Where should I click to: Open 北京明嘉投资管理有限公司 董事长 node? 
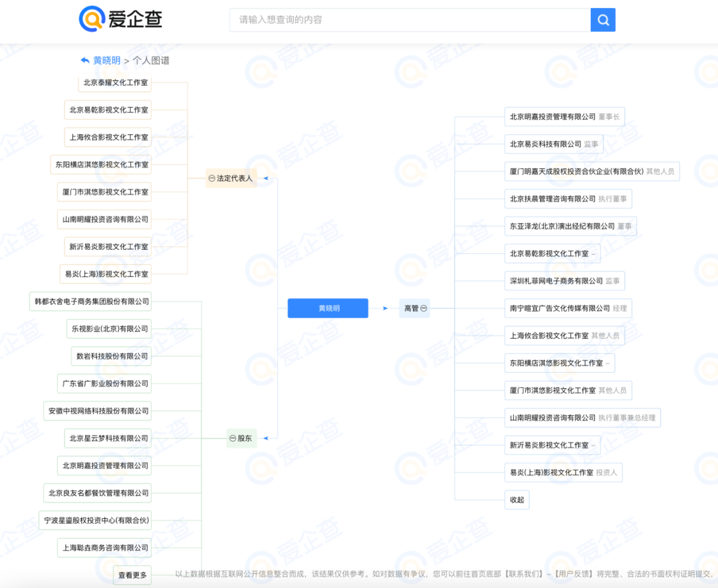[x=564, y=117]
